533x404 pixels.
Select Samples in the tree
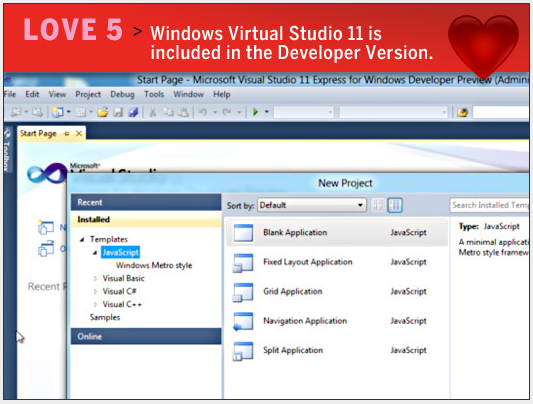pos(105,317)
